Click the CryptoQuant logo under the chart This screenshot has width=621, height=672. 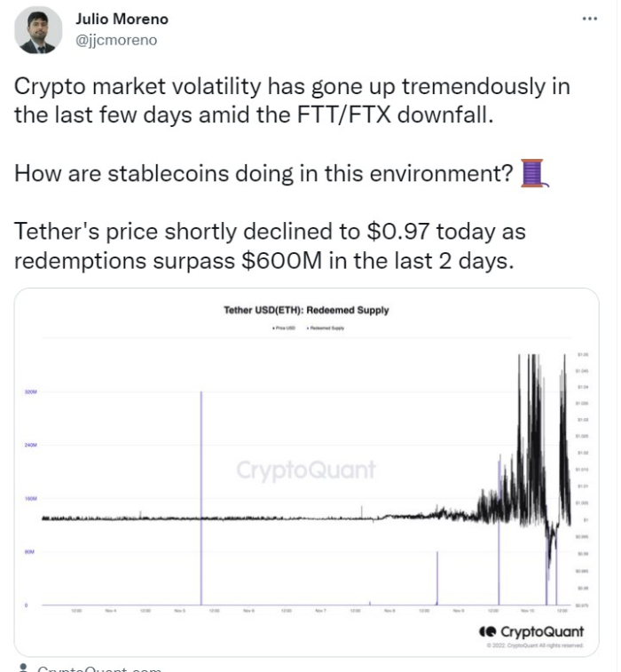531,631
